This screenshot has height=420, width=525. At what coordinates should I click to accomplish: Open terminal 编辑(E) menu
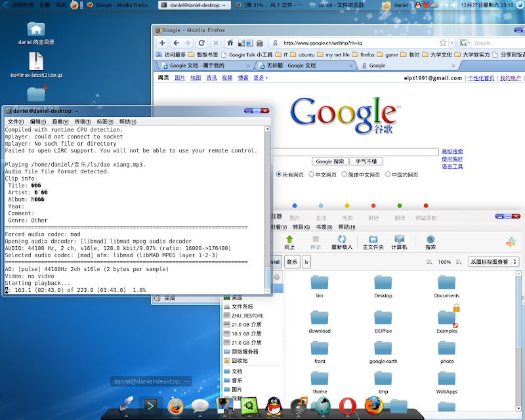[38, 121]
